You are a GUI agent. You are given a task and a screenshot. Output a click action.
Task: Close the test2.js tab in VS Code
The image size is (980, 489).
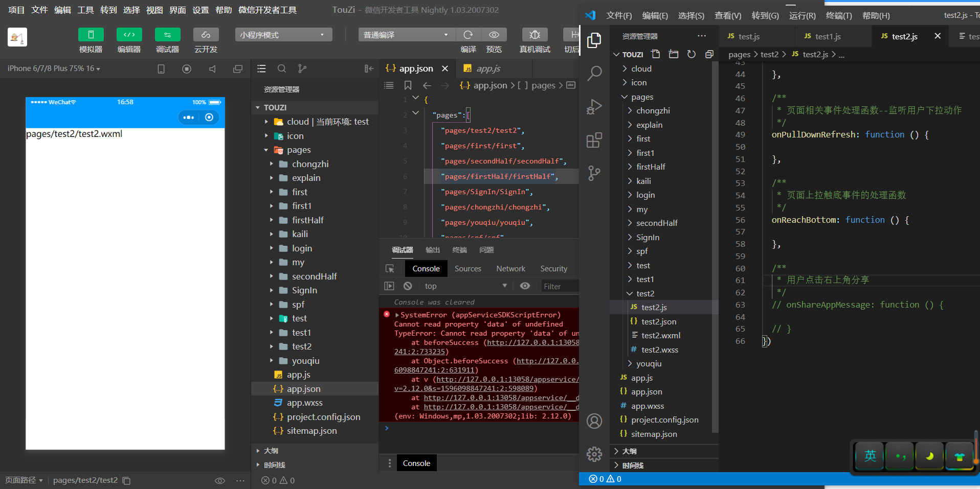coord(937,36)
